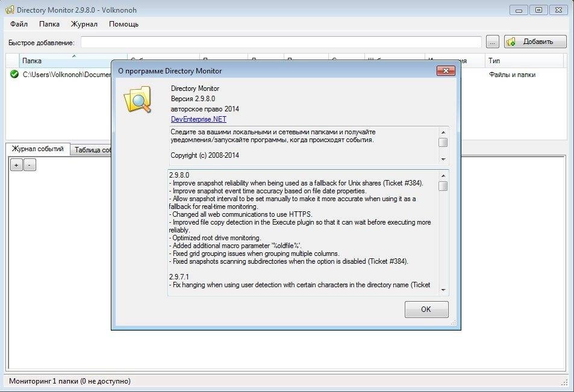The width and height of the screenshot is (574, 392).
Task: Switch to Журнал событий tab
Action: click(38, 149)
